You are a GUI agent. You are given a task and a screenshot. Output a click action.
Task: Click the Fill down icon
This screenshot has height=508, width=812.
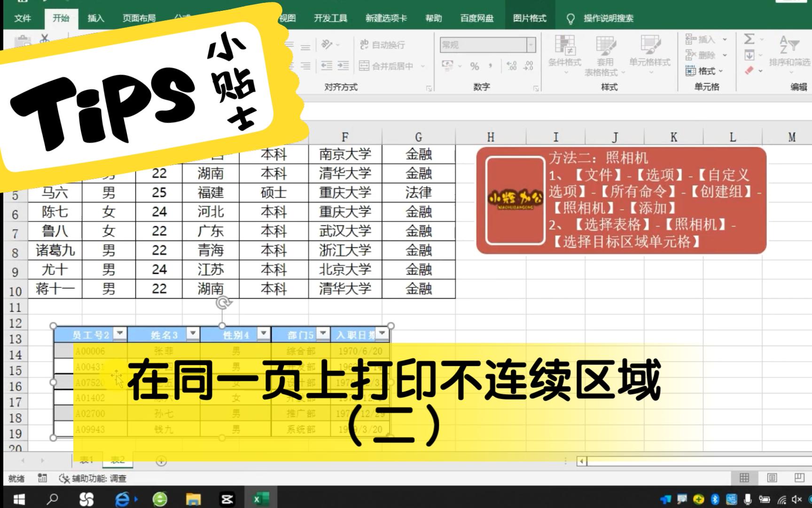point(750,55)
